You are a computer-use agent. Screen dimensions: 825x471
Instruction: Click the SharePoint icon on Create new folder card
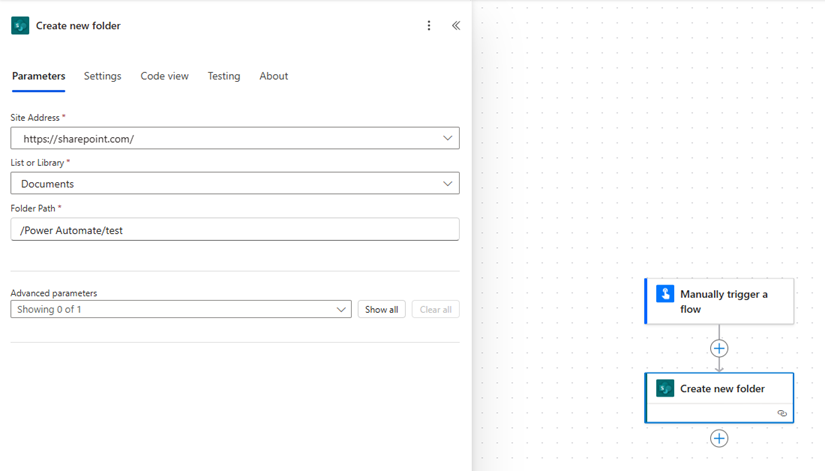665,388
